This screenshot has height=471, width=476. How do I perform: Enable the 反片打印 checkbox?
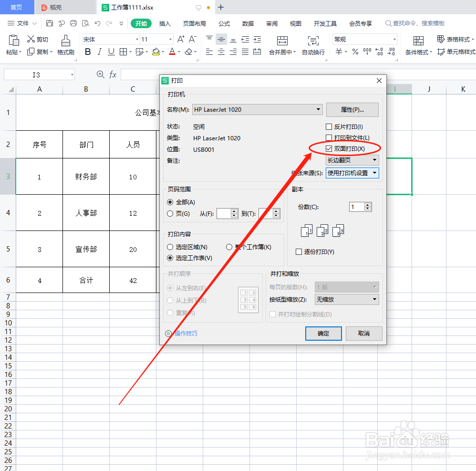coord(329,126)
